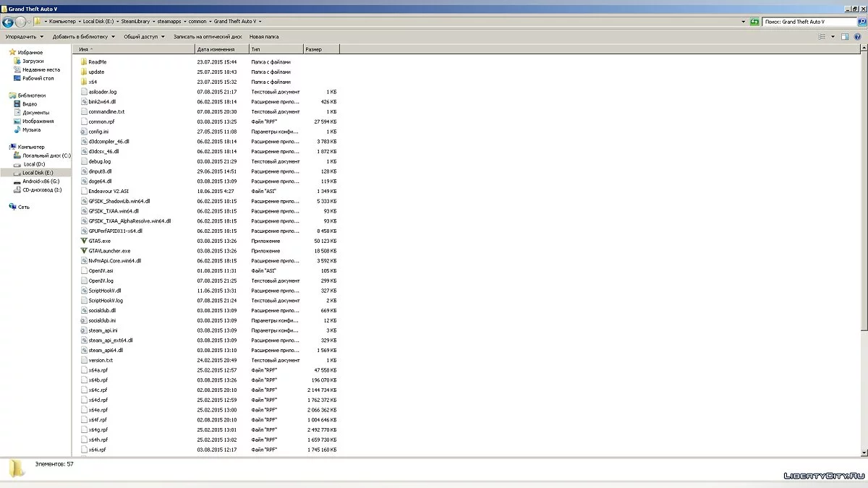Click the folder icon in address bar

pos(38,22)
